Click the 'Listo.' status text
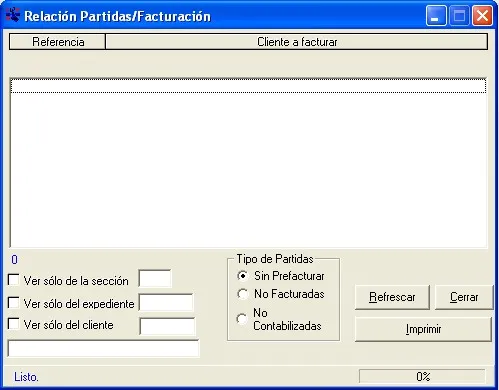Image resolution: width=499 pixels, height=390 pixels. pyautogui.click(x=26, y=377)
